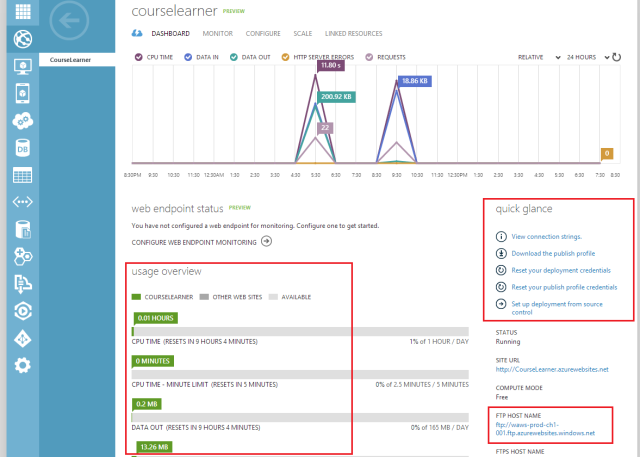This screenshot has height=457, width=640.
Task: Click the OTHER WEB SITES legend entry
Action: [231, 297]
